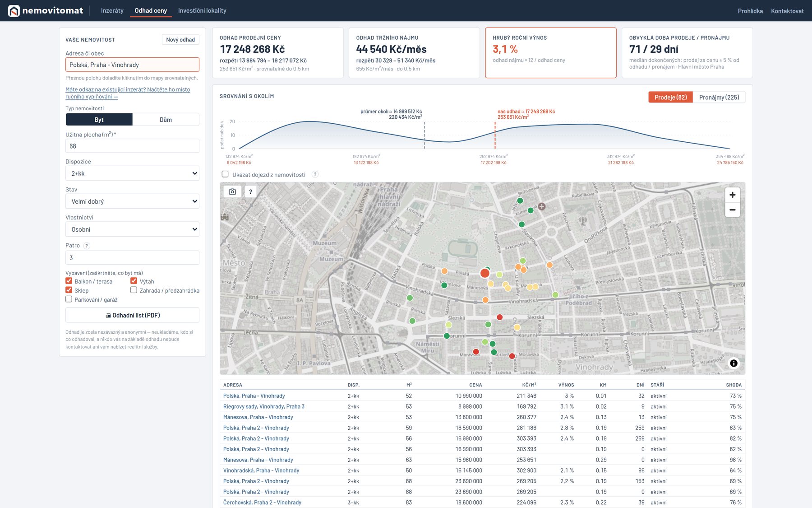The image size is (812, 508).
Task: Uncheck the Balkon / terasa checkbox
Action: (69, 281)
